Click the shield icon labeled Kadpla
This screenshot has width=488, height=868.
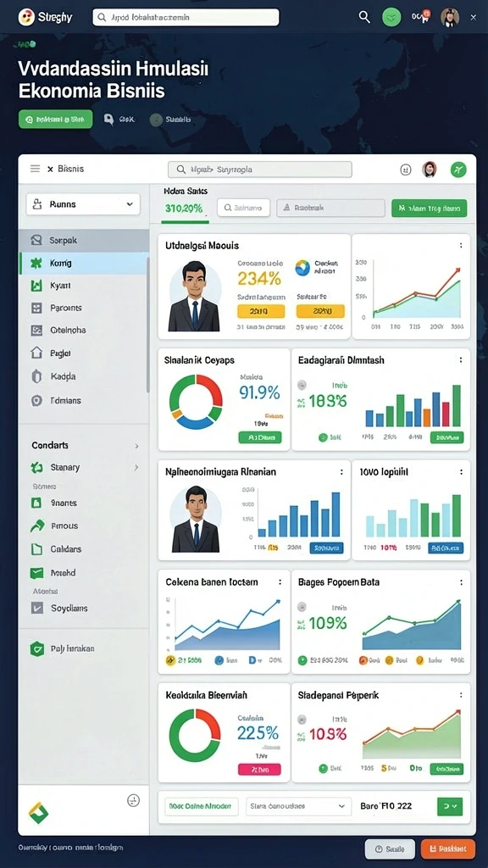[36, 376]
